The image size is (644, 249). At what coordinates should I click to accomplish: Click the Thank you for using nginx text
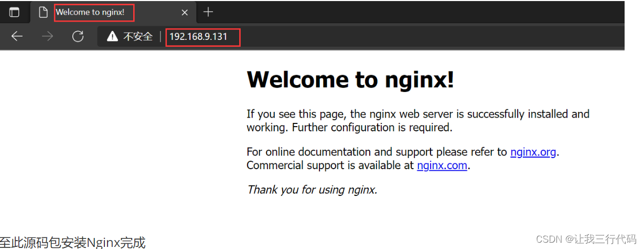click(312, 190)
